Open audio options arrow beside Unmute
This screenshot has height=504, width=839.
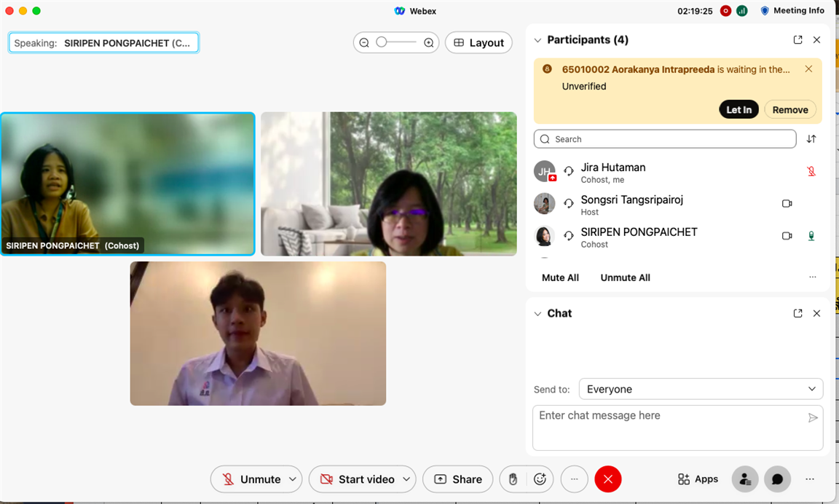click(x=293, y=479)
